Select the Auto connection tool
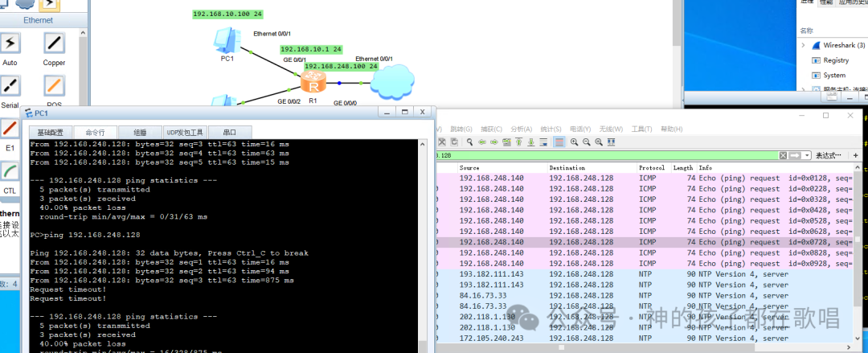The image size is (868, 353). click(x=10, y=43)
